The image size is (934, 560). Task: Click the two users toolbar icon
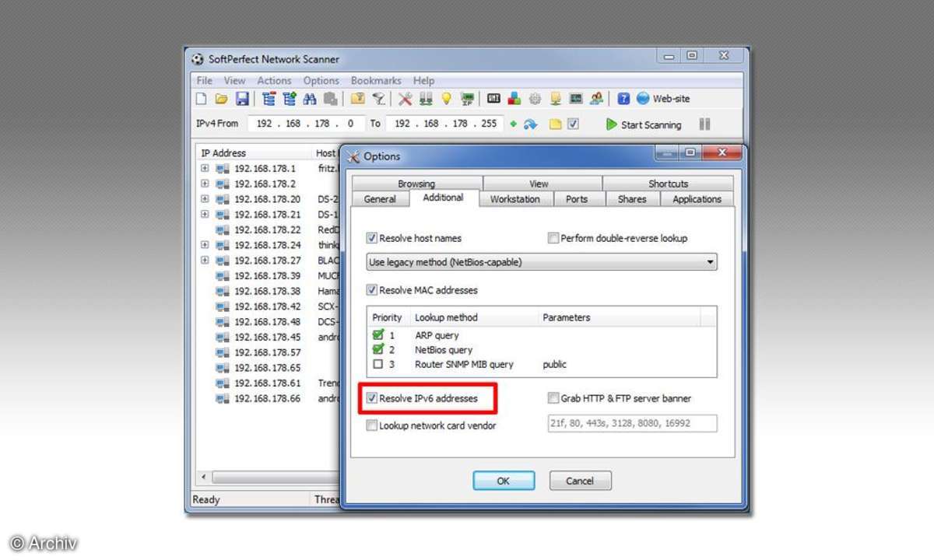(x=596, y=99)
